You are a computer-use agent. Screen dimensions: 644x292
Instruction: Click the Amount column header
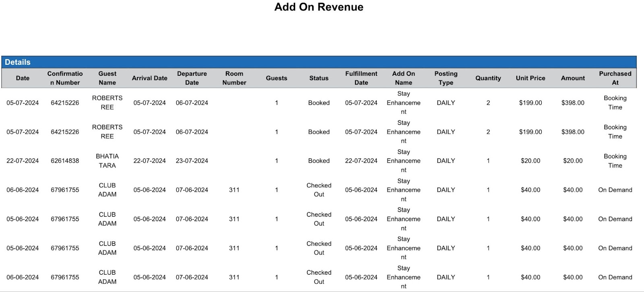(573, 78)
